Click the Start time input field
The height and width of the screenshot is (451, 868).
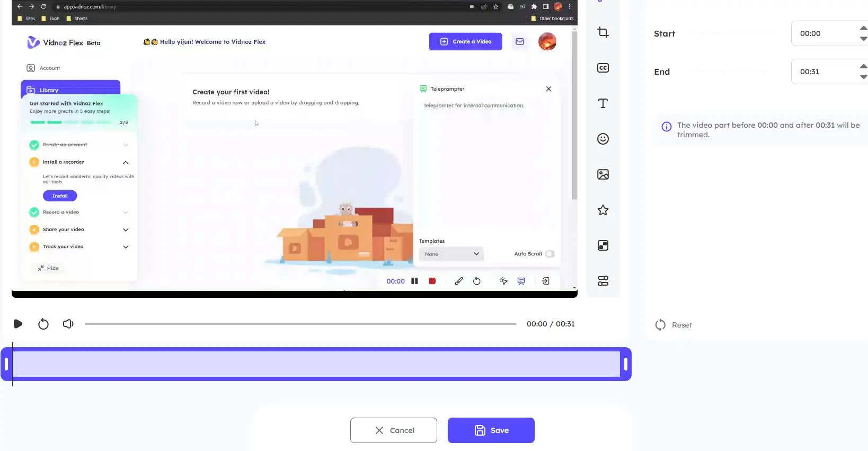tap(824, 33)
